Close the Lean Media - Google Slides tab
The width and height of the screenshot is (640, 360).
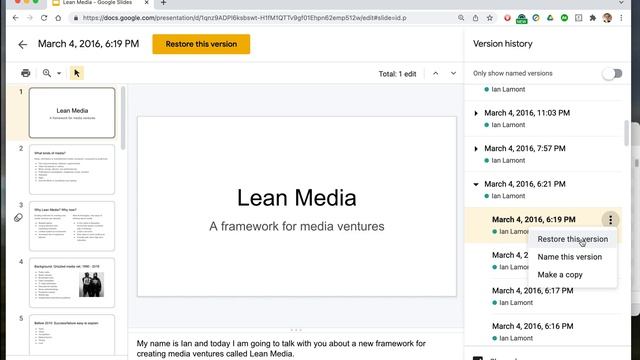click(x=147, y=3)
